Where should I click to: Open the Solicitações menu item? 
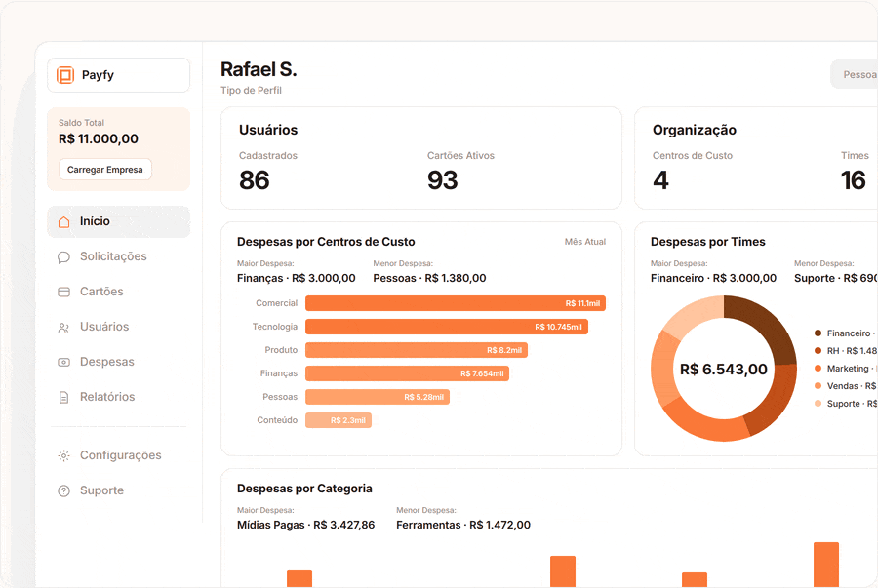click(x=119, y=256)
